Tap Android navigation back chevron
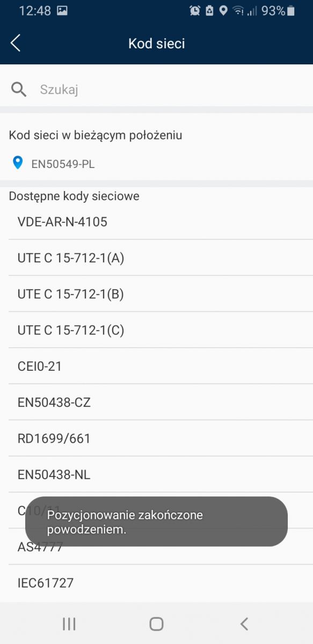 (244, 624)
